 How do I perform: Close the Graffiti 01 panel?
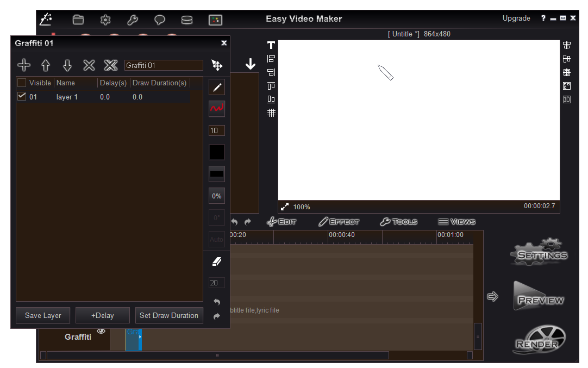click(224, 43)
